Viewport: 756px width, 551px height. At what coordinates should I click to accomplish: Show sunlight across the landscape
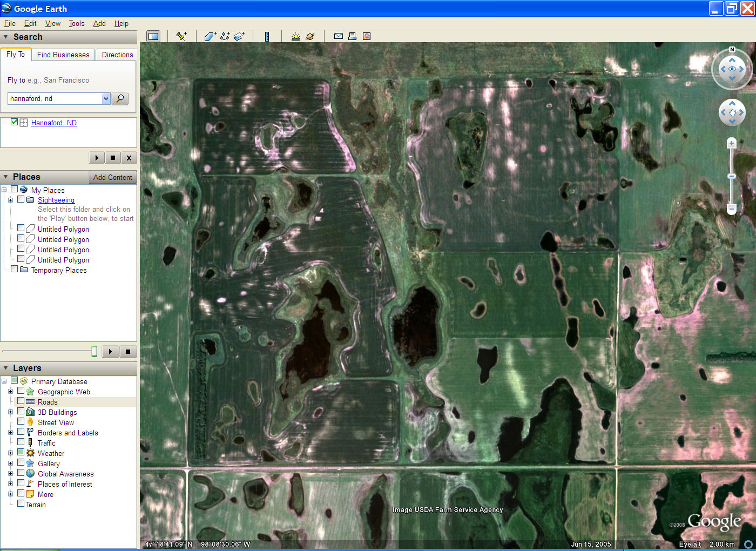click(x=295, y=36)
